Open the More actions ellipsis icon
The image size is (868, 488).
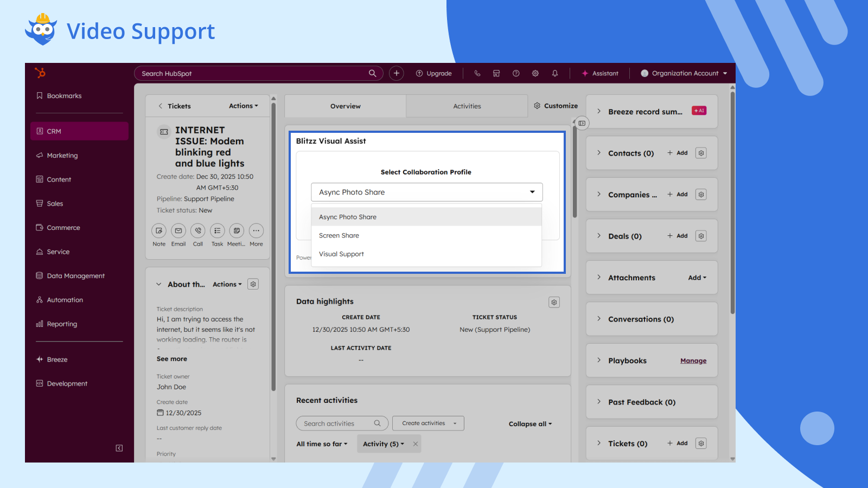(x=256, y=230)
